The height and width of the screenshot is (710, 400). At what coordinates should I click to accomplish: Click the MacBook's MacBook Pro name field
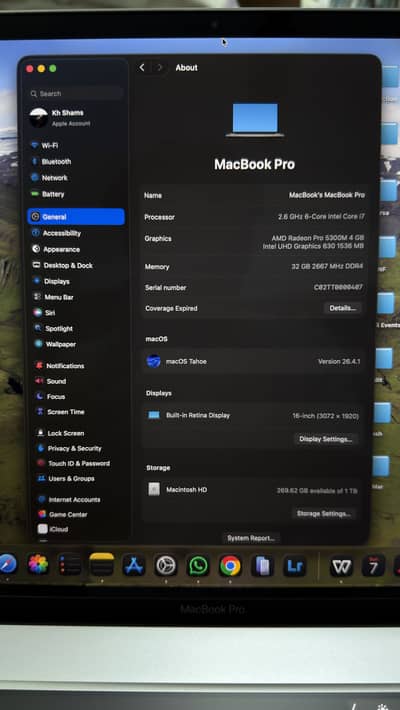[327, 195]
